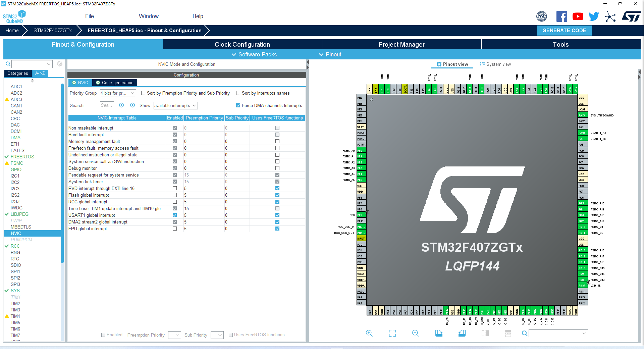
Task: Select FREERTOS in categories list
Action: [22, 157]
